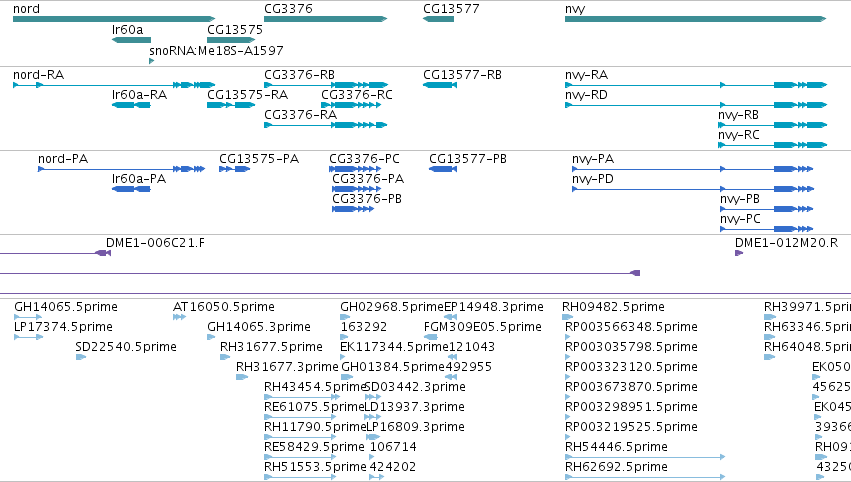Image resolution: width=851 pixels, height=482 pixels.
Task: Select the RH09482.5prime EST
Action: pyautogui.click(x=568, y=317)
